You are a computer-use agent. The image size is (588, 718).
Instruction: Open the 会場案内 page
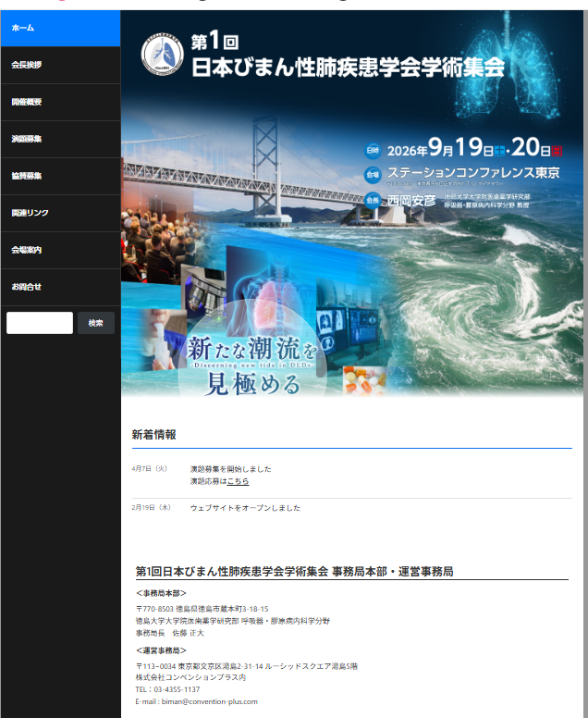(60, 250)
